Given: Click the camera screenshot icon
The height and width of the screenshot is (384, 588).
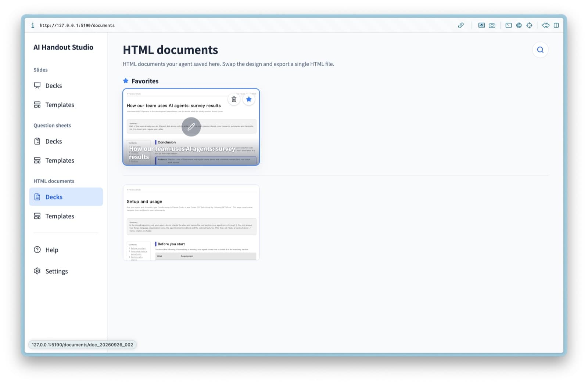Looking at the screenshot, I should 492,25.
